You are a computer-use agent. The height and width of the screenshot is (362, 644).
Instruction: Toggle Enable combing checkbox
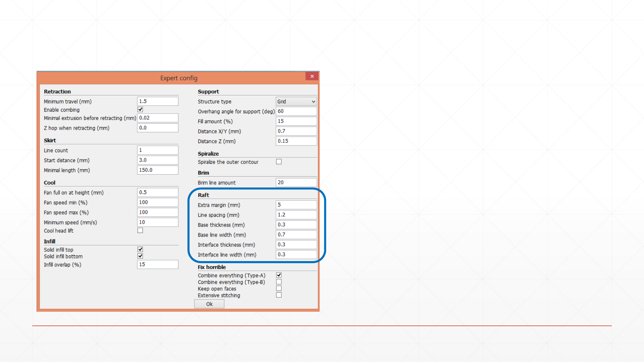tap(140, 110)
